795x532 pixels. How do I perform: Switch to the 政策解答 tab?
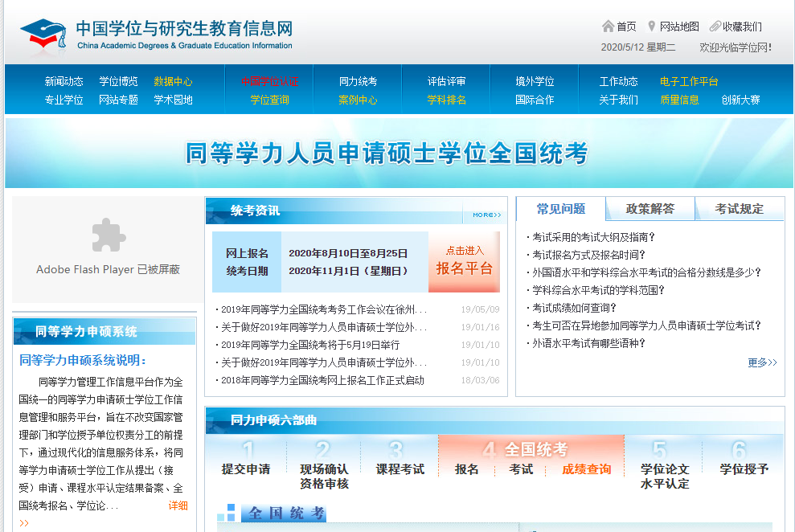click(x=650, y=209)
